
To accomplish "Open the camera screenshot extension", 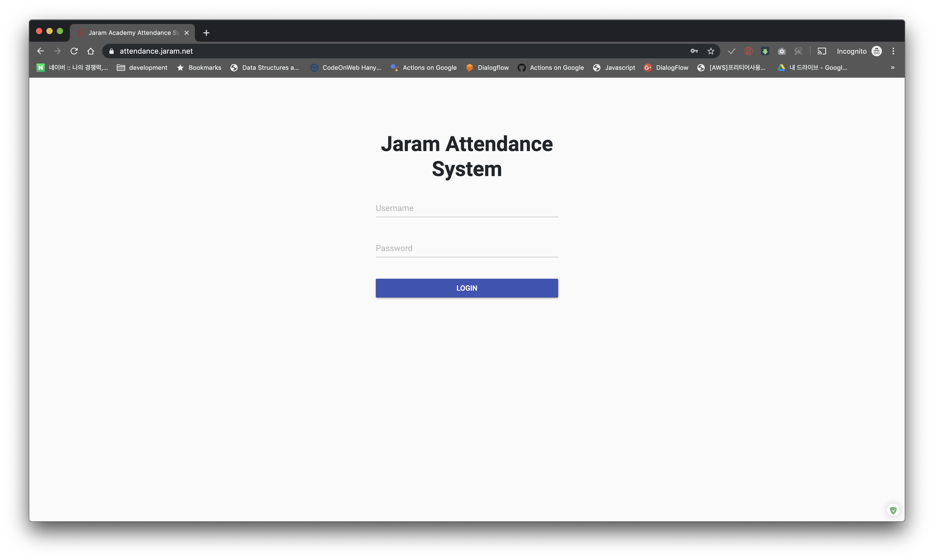I will 782,51.
